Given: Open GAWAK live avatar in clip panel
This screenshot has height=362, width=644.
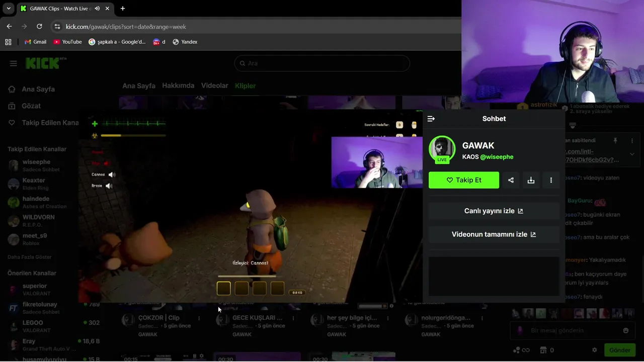Looking at the screenshot, I should pos(442,149).
